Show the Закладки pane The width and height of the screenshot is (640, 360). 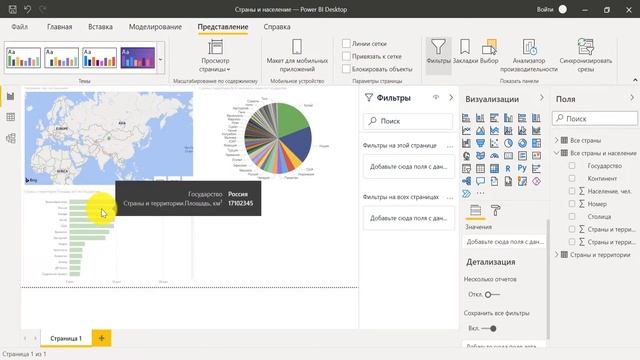(465, 51)
